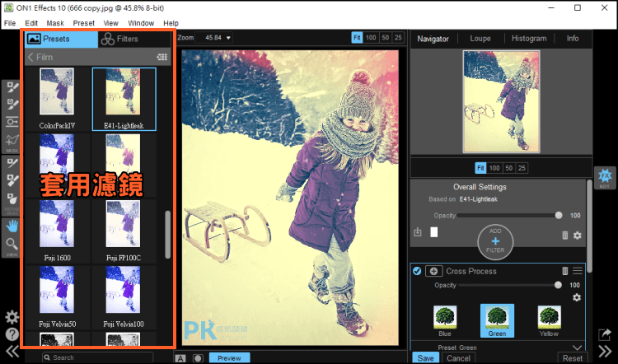Adjust Overall Settings Opacity slider
The height and width of the screenshot is (364, 618).
(x=509, y=216)
